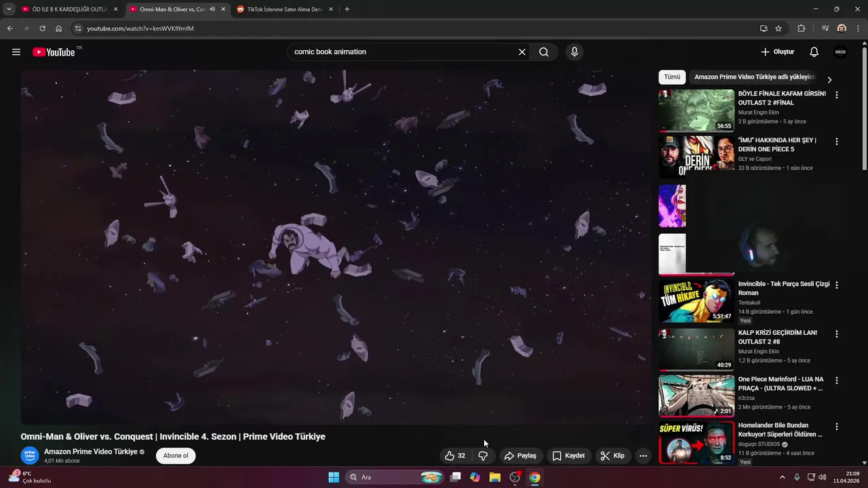The image size is (868, 488).
Task: Reload the page in Chrome
Action: click(x=42, y=28)
